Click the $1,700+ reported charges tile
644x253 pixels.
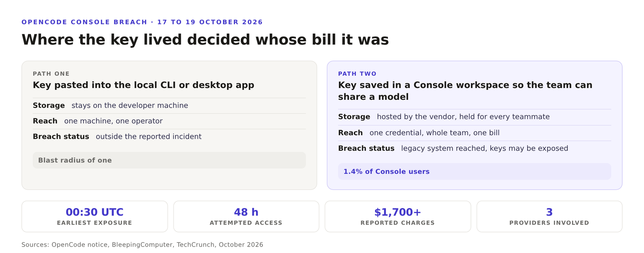tap(398, 216)
